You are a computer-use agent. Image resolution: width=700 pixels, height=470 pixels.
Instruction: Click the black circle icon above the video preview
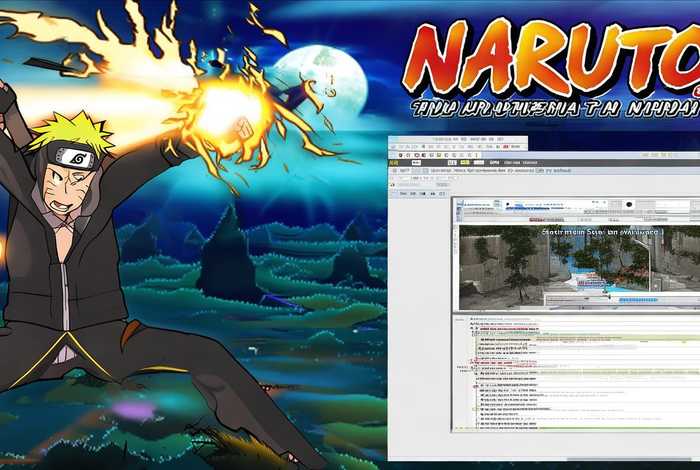tap(629, 204)
